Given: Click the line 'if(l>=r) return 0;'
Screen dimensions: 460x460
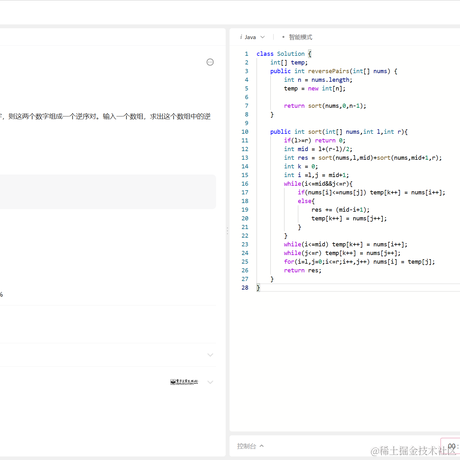Looking at the screenshot, I should coord(315,140).
